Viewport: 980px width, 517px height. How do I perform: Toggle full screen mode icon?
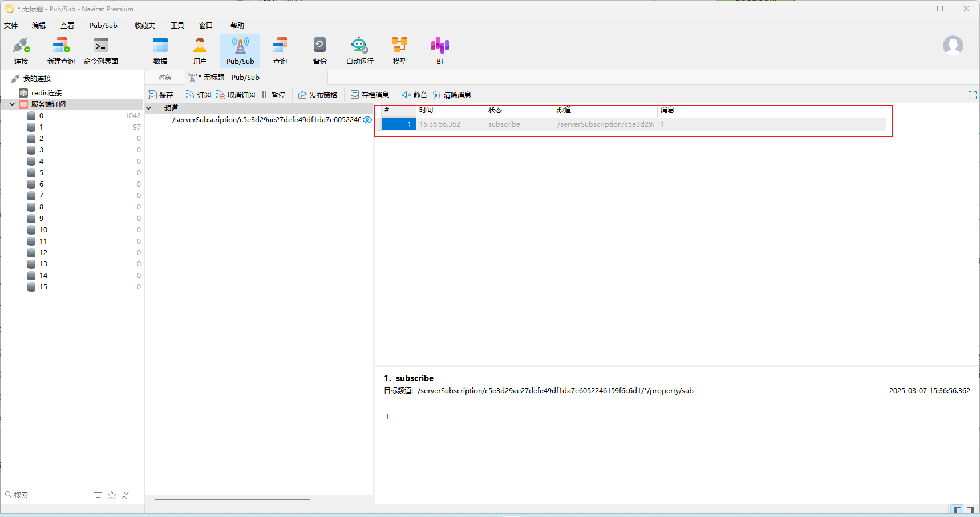pyautogui.click(x=973, y=95)
